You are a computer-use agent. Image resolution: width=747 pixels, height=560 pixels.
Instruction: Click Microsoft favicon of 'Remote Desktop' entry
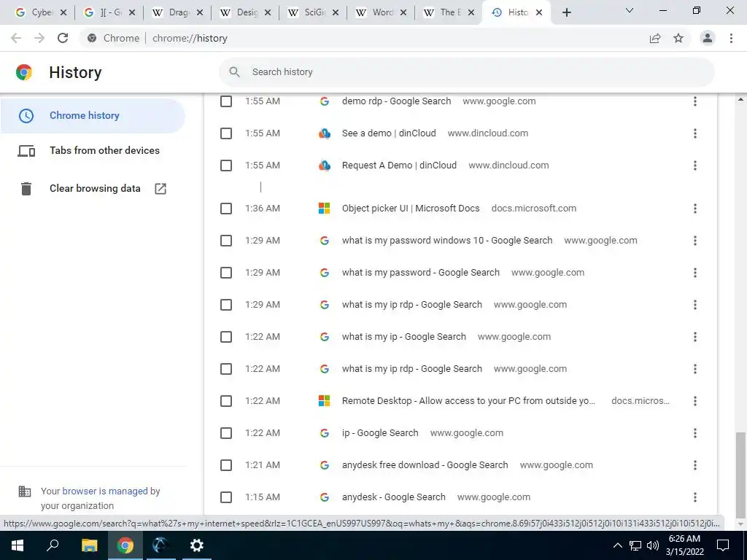click(x=325, y=401)
